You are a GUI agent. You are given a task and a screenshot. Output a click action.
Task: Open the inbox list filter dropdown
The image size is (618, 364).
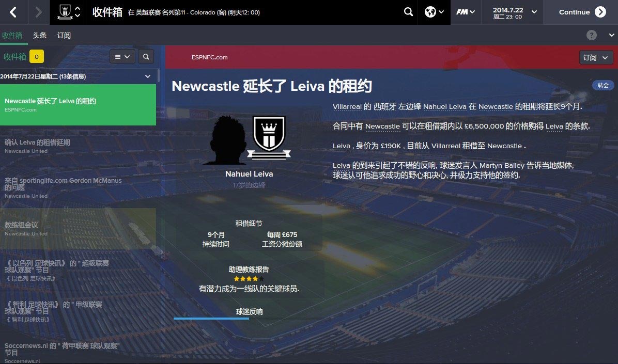coord(122,57)
